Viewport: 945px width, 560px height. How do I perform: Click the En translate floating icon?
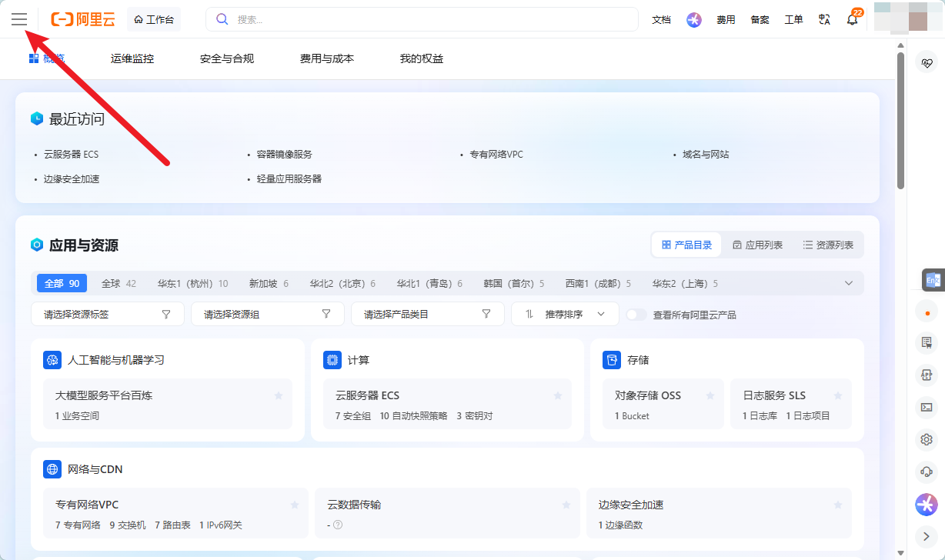933,281
